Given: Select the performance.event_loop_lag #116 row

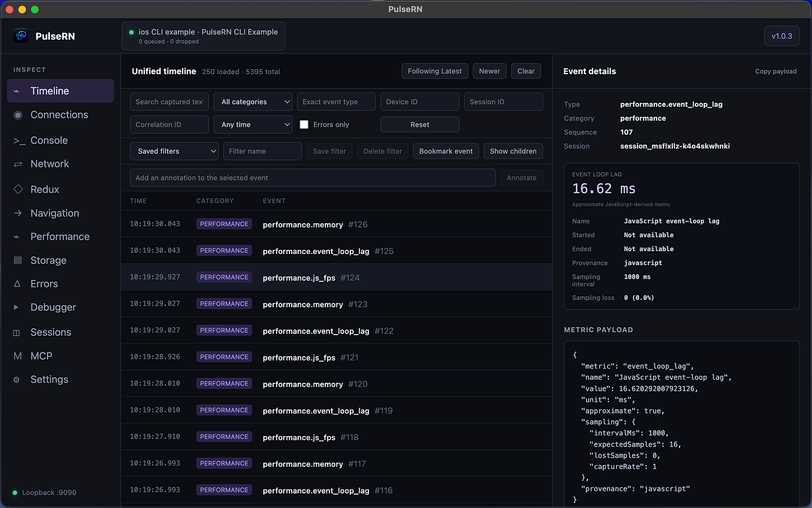Looking at the screenshot, I should click(x=336, y=491).
